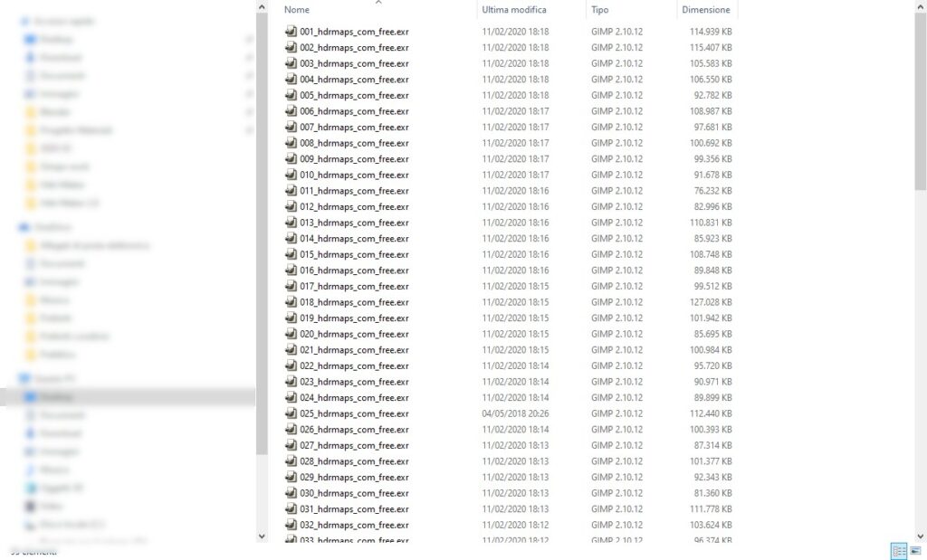Click the size value 76.232 KB
Viewport: 927px width, 560px height.
tap(713, 191)
